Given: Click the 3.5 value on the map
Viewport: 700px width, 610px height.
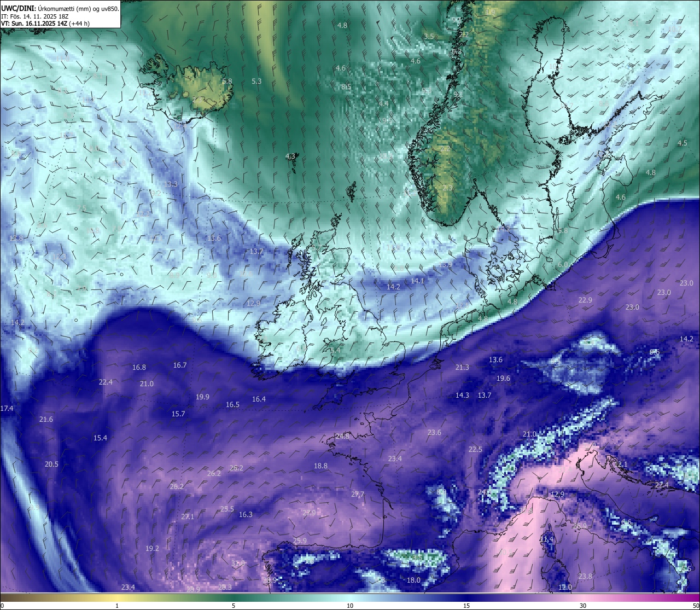Looking at the screenshot, I should pyautogui.click(x=429, y=36).
